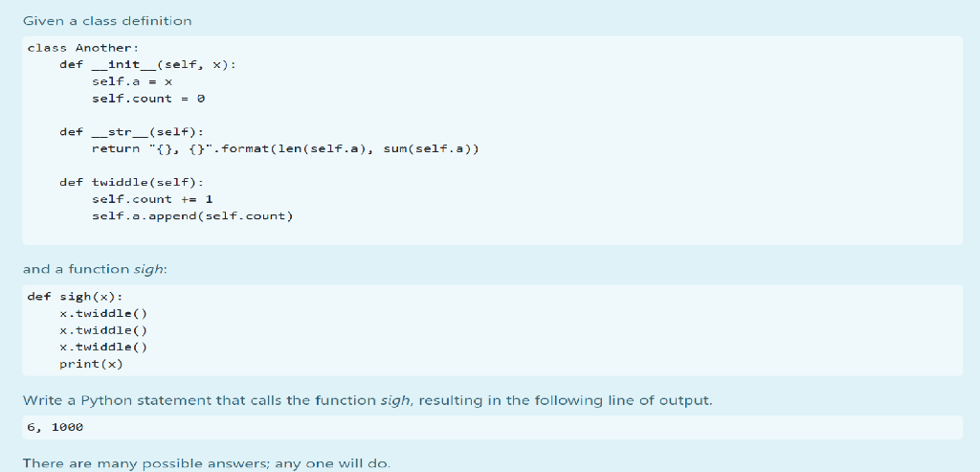
Task: Click the 'and a function sigh:' text
Action: [95, 269]
